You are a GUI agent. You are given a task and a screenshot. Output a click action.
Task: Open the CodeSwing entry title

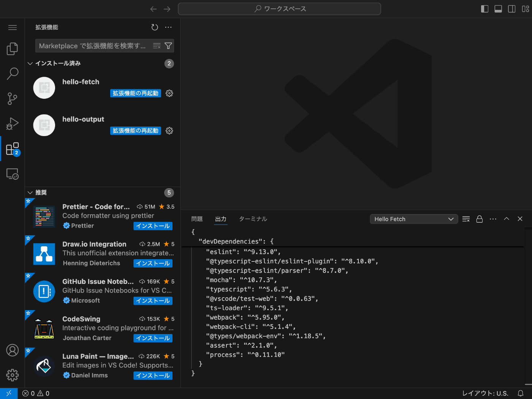[81, 319]
